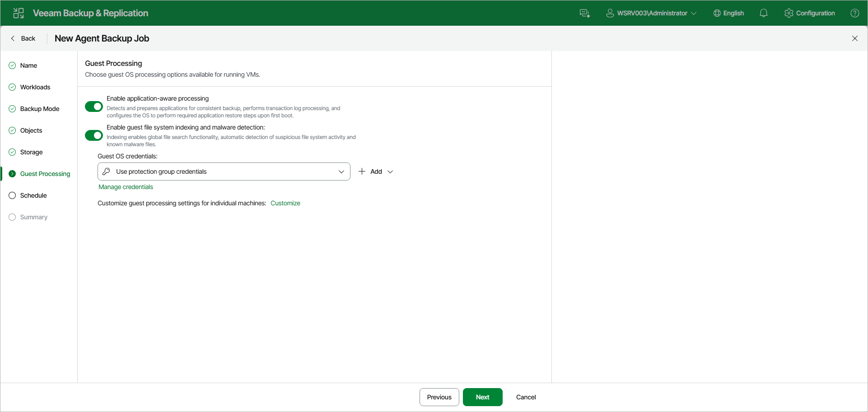The width and height of the screenshot is (868, 412).
Task: Expand the Add credentials dropdown arrow
Action: (390, 171)
